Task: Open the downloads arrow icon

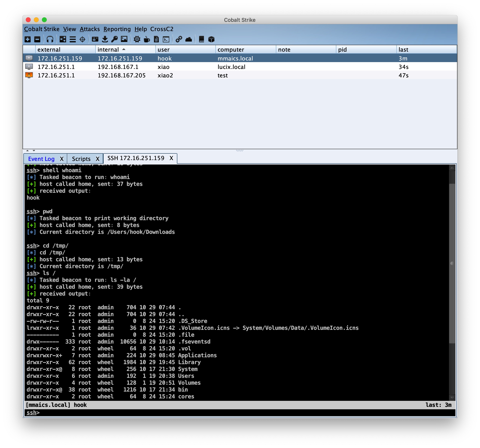Action: (105, 39)
